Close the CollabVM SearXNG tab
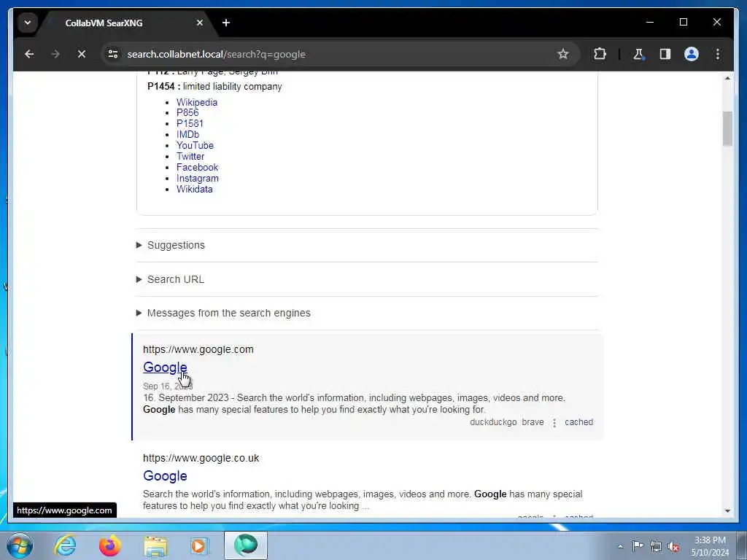Image resolution: width=747 pixels, height=560 pixels. [200, 23]
